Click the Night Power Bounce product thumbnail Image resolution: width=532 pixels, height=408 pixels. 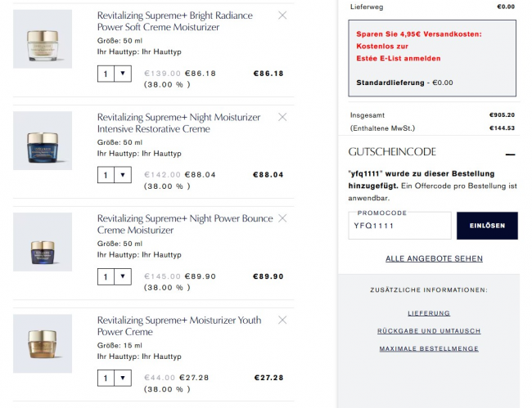click(x=43, y=243)
